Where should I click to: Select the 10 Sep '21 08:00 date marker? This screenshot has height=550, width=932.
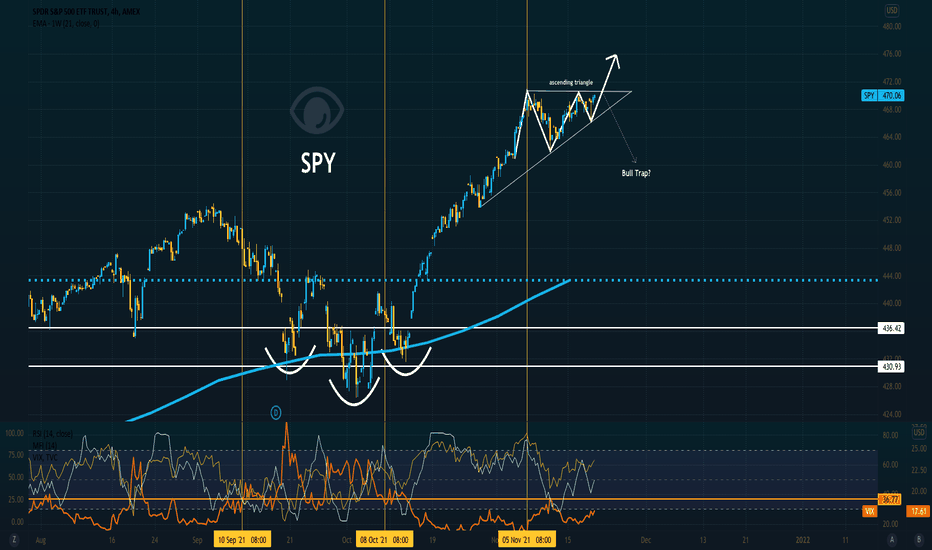(x=242, y=540)
